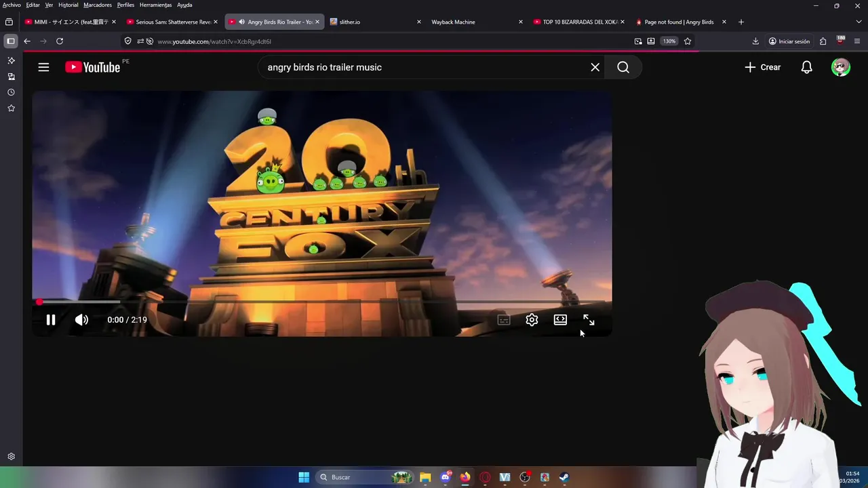The image size is (868, 488).
Task: Open the Historial menu
Action: [68, 5]
